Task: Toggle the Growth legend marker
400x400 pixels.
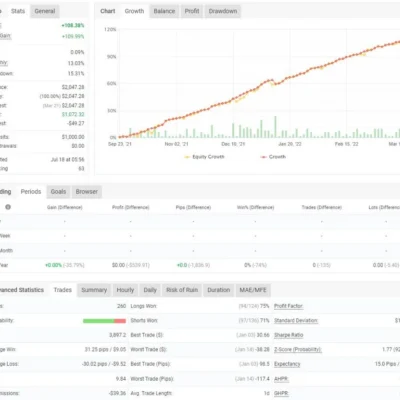Action: pos(263,157)
